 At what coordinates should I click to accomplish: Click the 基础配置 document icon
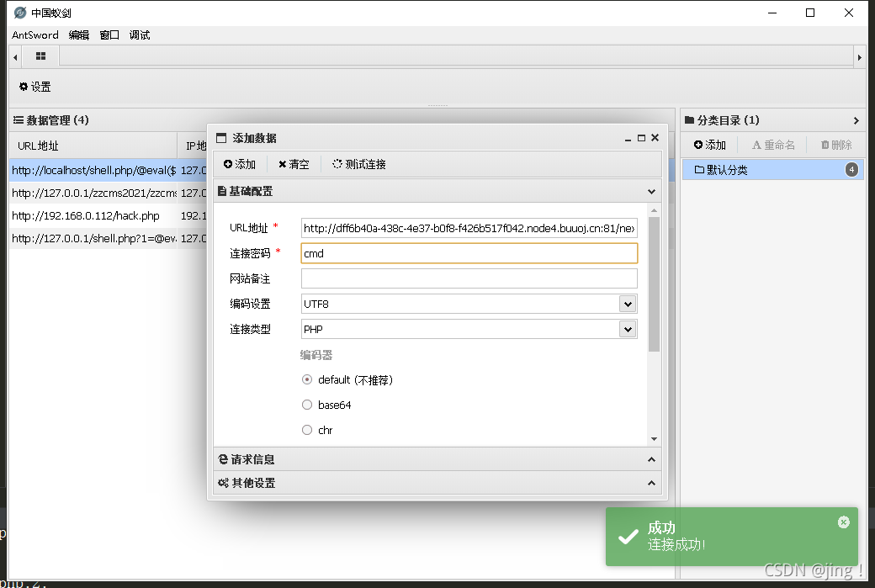coord(222,191)
